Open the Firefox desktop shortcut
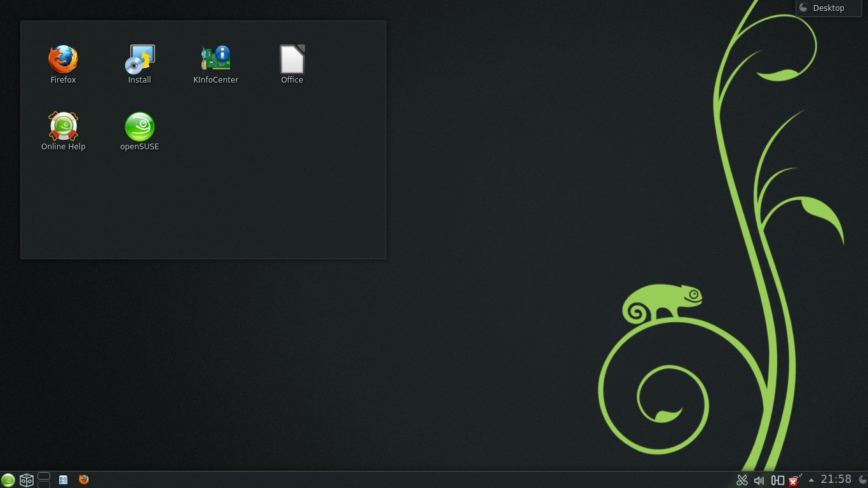Image resolution: width=868 pixels, height=488 pixels. [x=64, y=59]
